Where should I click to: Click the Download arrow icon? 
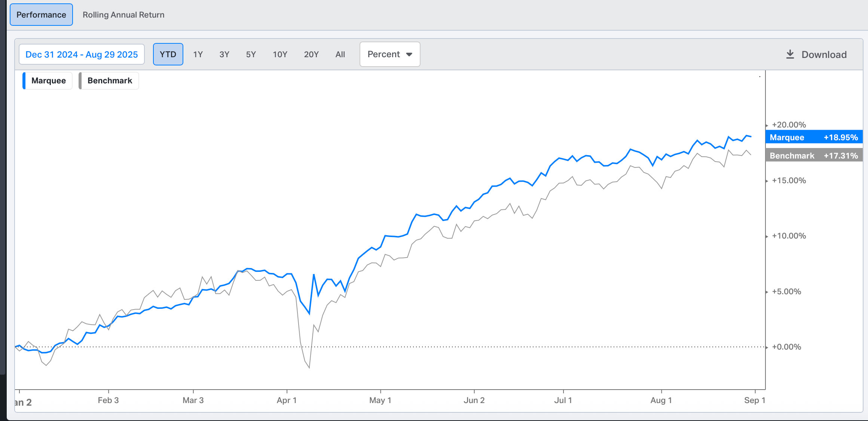click(x=790, y=55)
